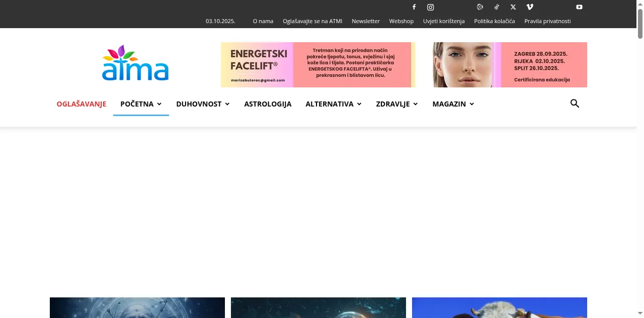
Task: Click the Zagreb Rijeka Split dates banner
Action: click(x=510, y=65)
